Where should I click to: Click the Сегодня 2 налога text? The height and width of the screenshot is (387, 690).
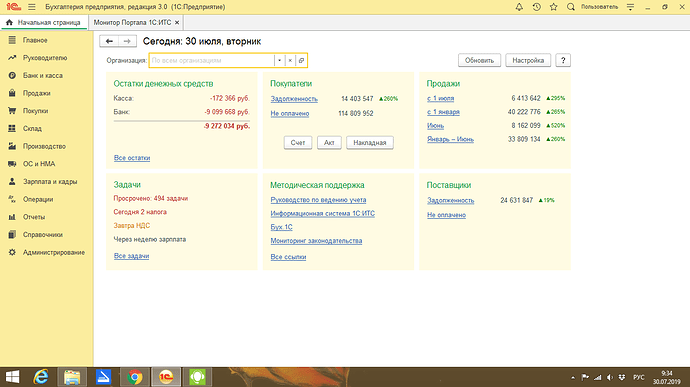[140, 212]
